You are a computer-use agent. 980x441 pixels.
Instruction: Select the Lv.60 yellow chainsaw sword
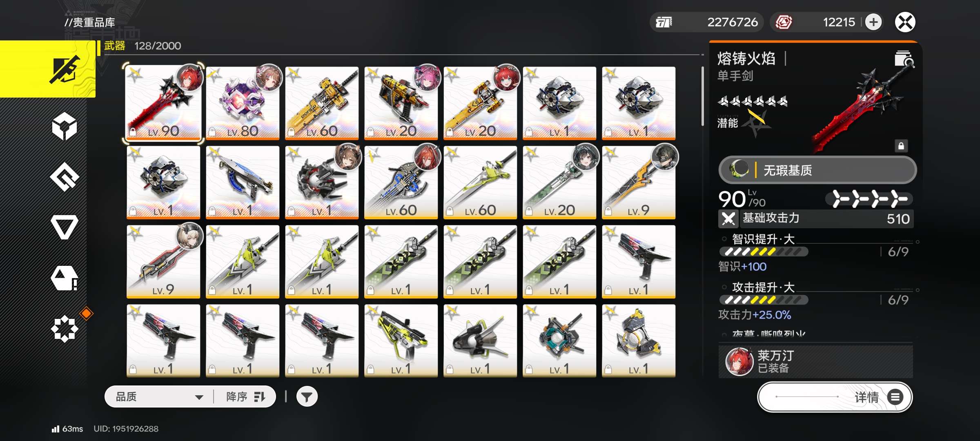point(322,103)
